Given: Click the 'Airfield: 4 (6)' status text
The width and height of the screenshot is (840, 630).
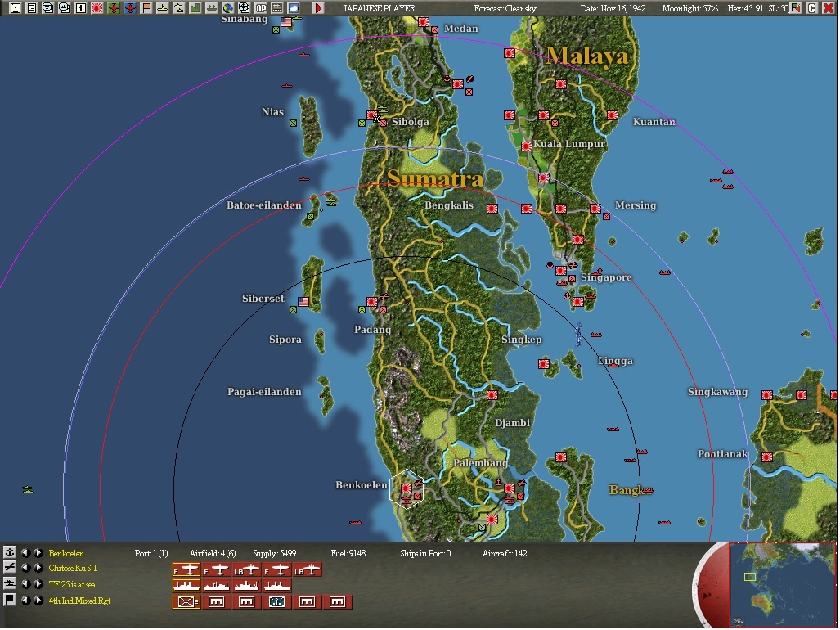Looking at the screenshot, I should [213, 553].
